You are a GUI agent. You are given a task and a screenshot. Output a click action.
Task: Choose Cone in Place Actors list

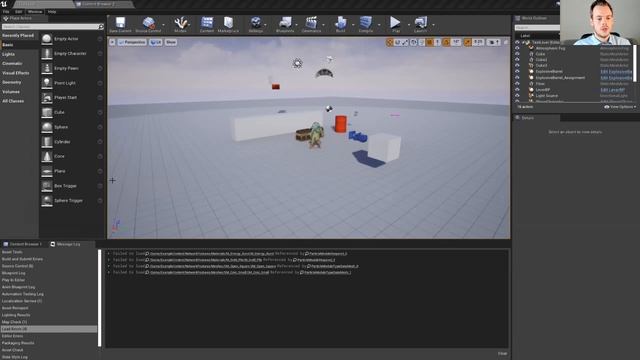point(72,156)
